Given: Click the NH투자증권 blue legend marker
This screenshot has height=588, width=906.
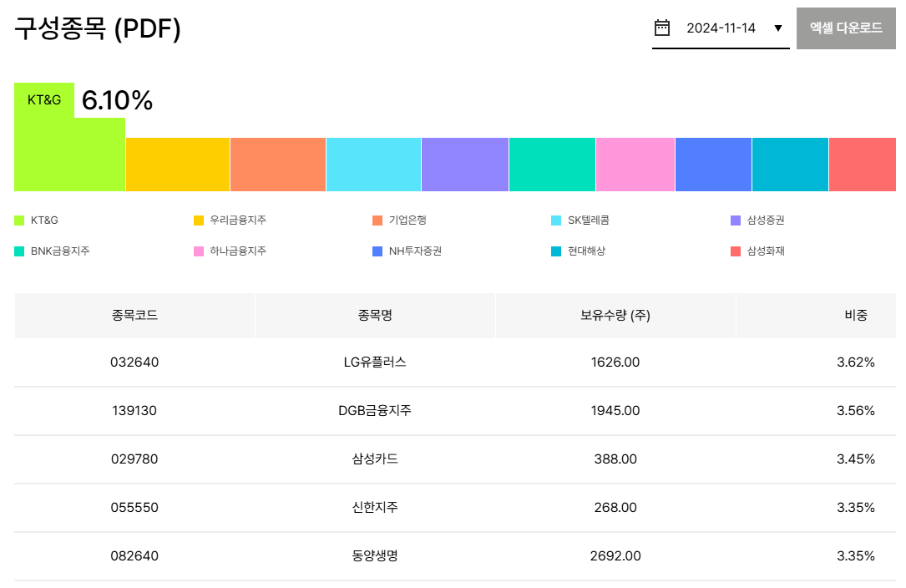Looking at the screenshot, I should [376, 251].
